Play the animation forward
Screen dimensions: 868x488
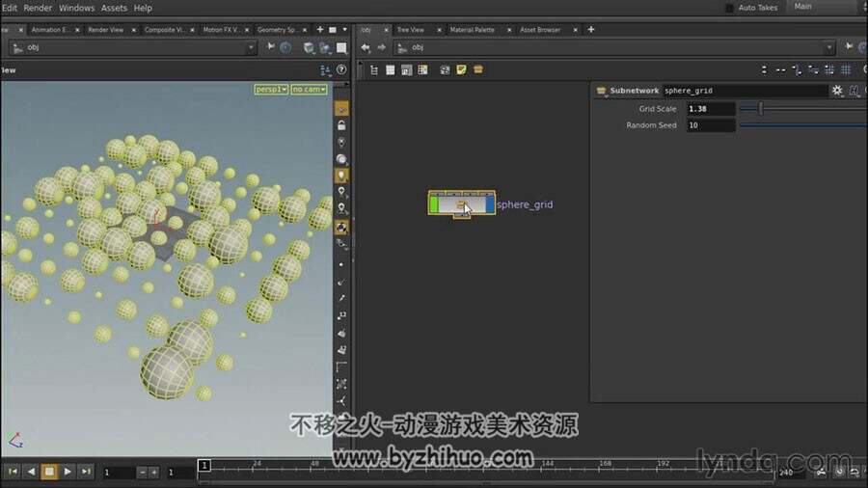tap(68, 472)
